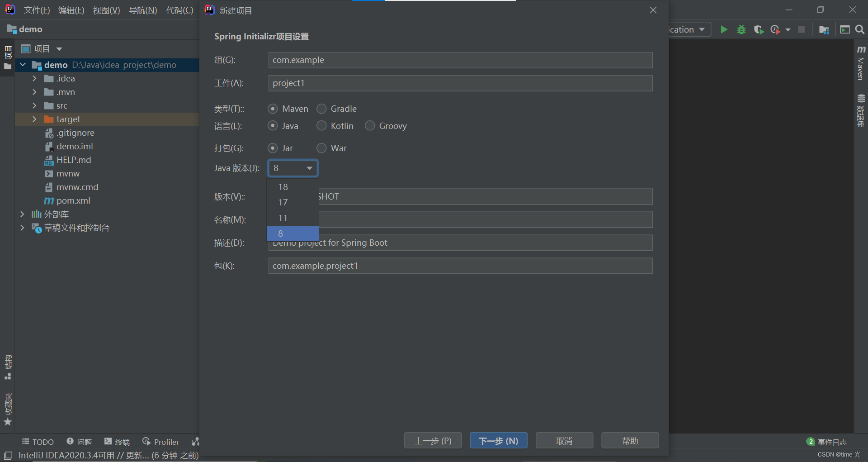Collapse the demo project root node
This screenshot has width=868, height=462.
[23, 65]
